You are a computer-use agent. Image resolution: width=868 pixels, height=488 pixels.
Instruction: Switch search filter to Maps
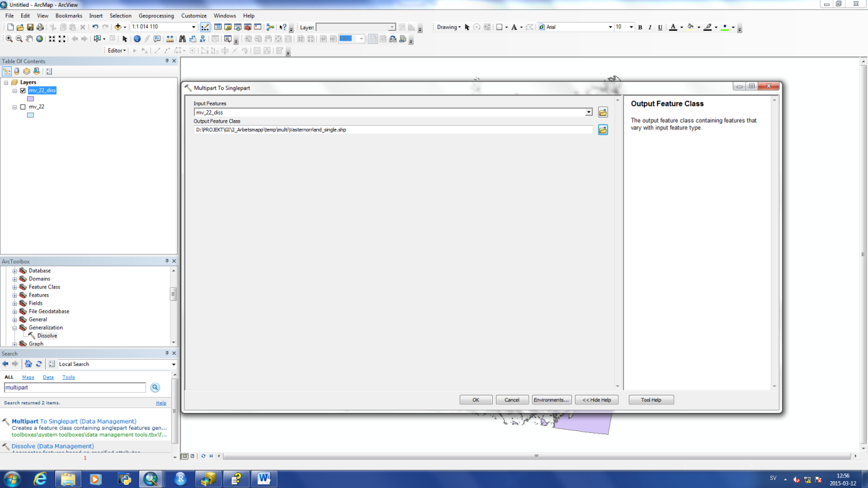[x=28, y=377]
